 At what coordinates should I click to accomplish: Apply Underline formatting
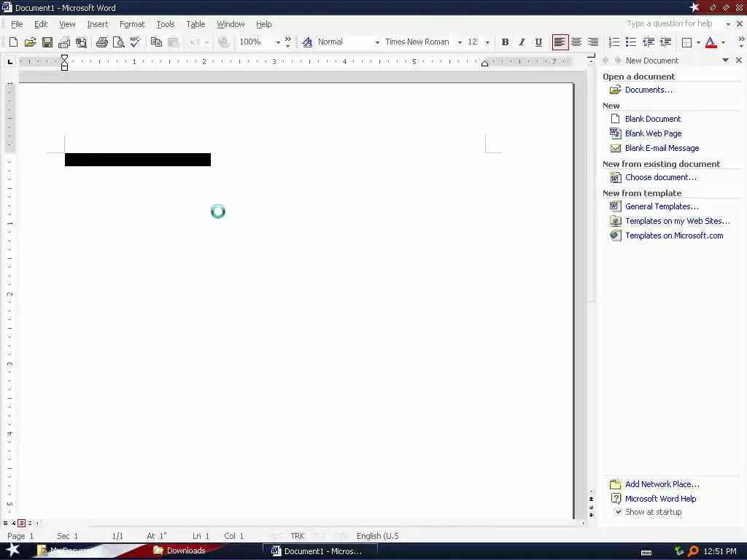538,42
